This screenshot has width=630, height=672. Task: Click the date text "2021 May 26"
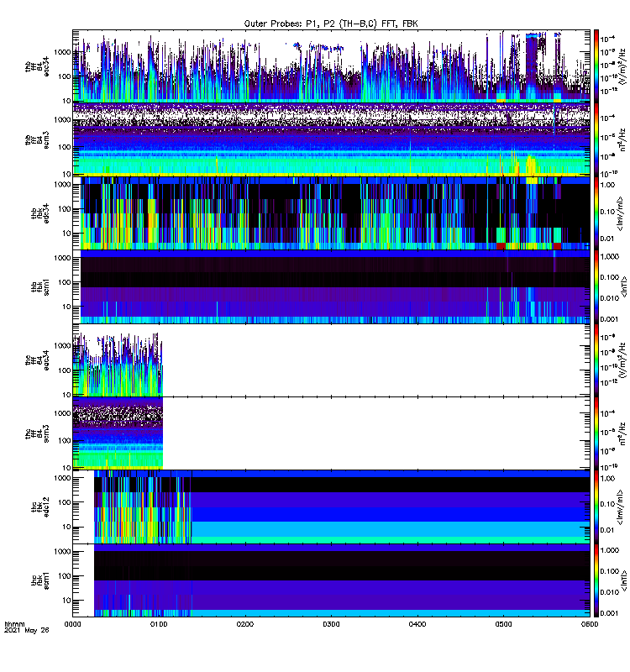tap(27, 631)
